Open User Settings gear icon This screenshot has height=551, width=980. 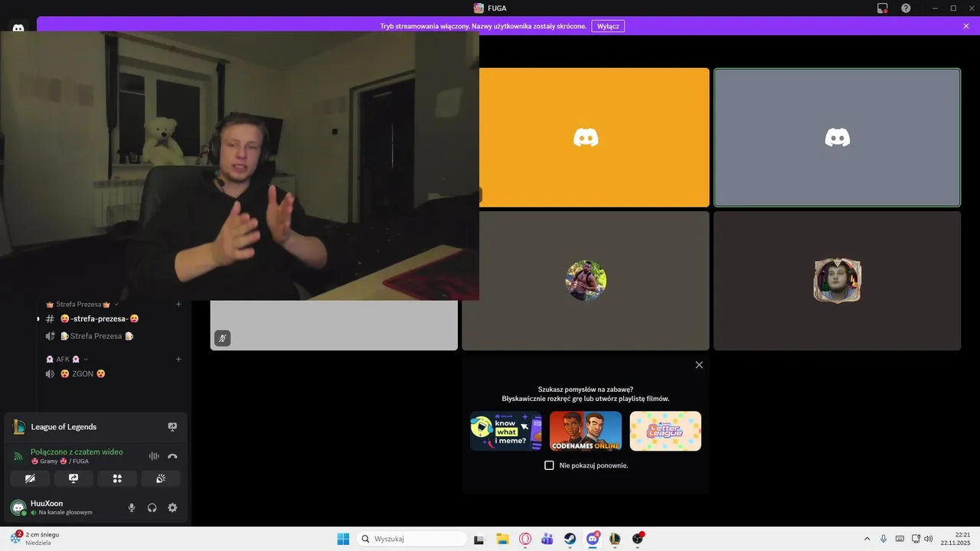click(x=172, y=507)
